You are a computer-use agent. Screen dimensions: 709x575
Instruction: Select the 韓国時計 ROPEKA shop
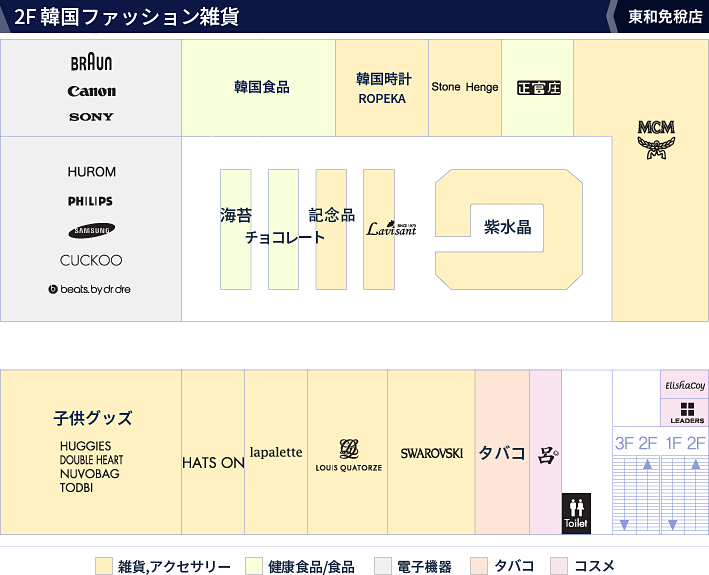coord(382,88)
